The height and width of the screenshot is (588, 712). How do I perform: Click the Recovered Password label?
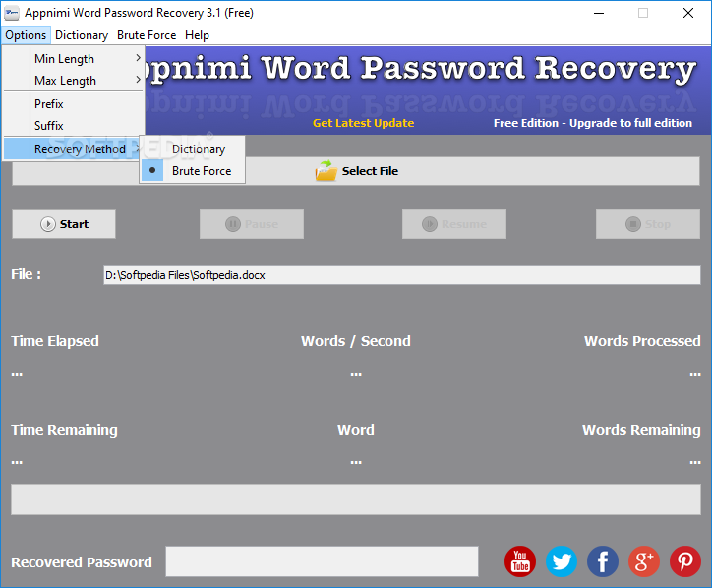[82, 562]
